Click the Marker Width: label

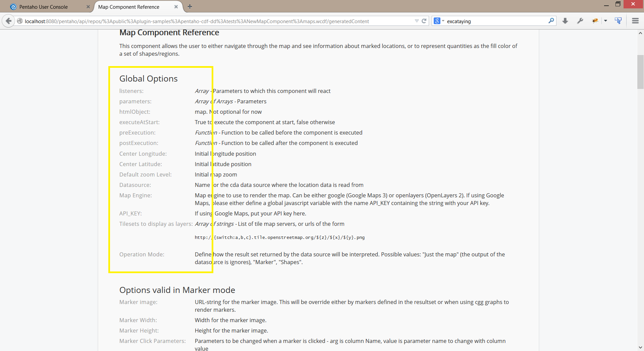138,320
